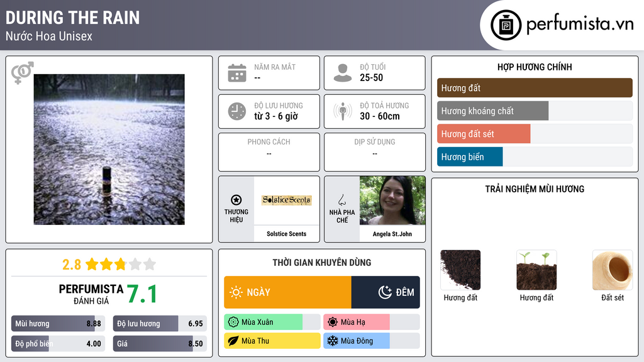
Task: Click the leaf icon for Mùa Thu
Action: [233, 341]
